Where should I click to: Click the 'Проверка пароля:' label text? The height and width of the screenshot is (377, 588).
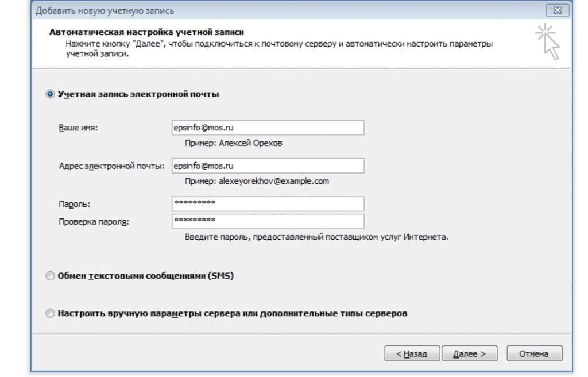pyautogui.click(x=94, y=222)
